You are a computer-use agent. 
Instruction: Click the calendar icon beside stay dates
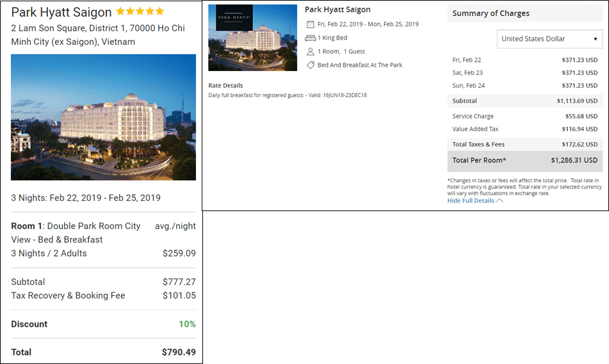[x=311, y=24]
